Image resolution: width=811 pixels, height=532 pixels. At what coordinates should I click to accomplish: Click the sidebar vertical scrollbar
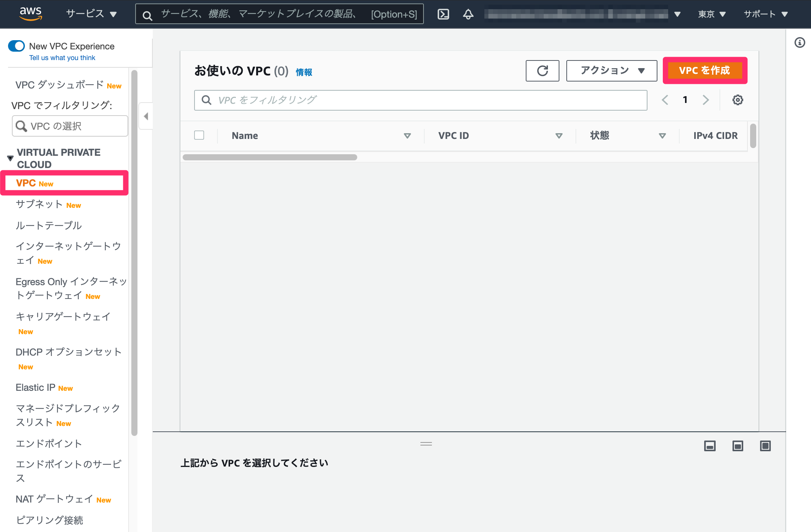tap(134, 253)
